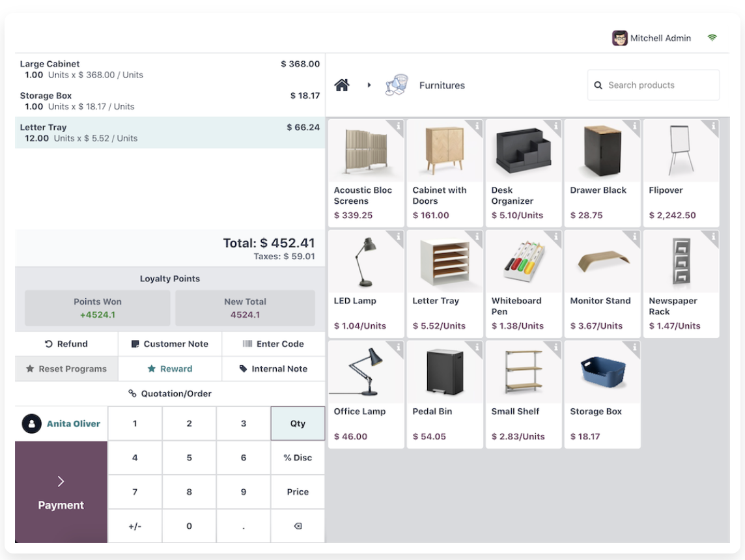This screenshot has height=560, width=745.
Task: Tap numpad key 9
Action: click(244, 492)
